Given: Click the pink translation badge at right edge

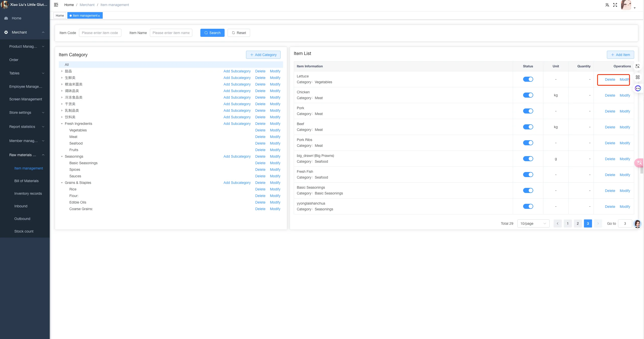Looking at the screenshot, I should pos(639,163).
